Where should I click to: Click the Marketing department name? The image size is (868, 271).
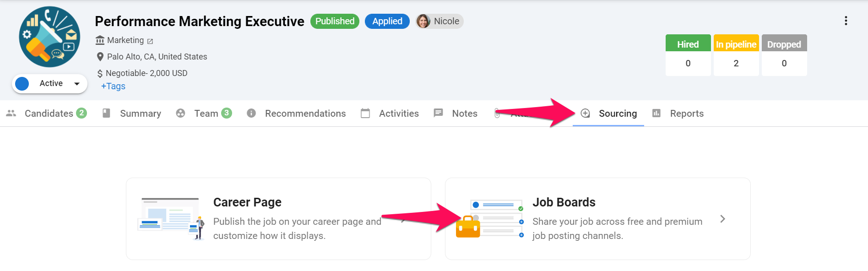[x=125, y=40]
